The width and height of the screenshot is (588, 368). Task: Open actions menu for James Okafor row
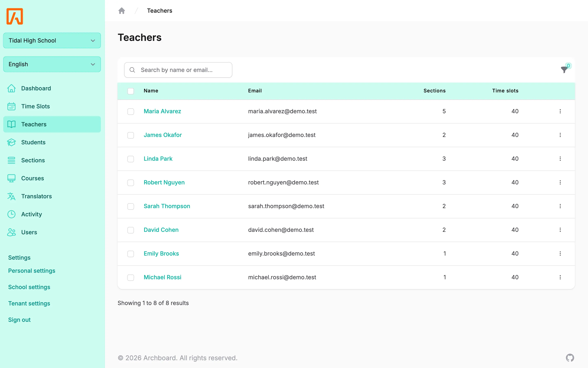pos(560,135)
